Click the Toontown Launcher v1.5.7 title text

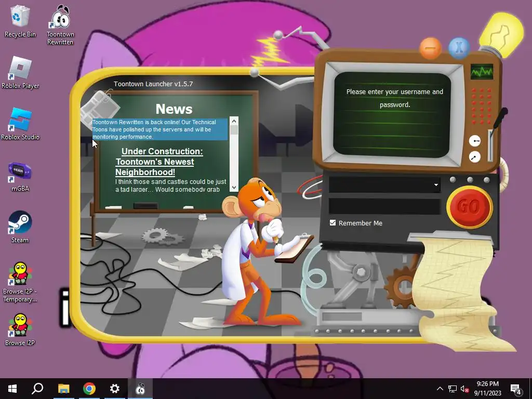[x=153, y=84]
